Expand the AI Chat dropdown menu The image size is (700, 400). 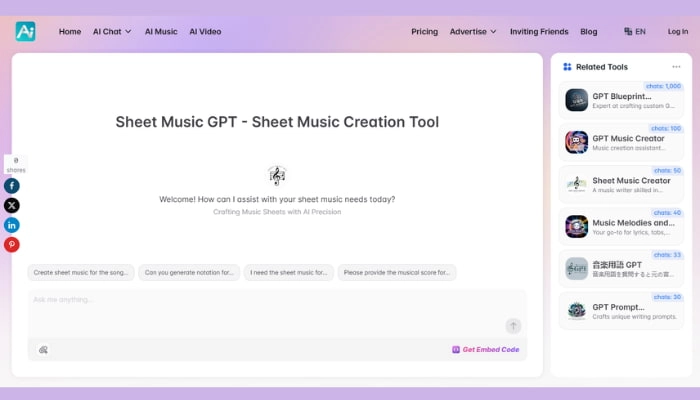coord(112,32)
